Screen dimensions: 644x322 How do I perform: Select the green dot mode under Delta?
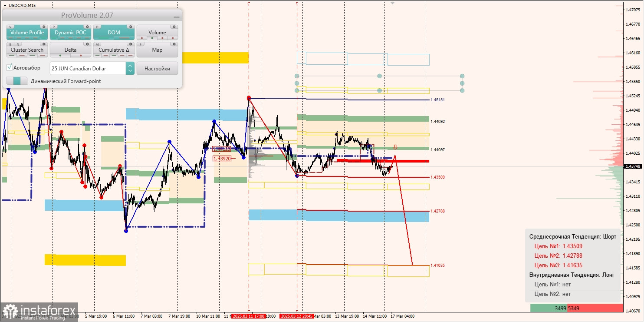pos(60,56)
